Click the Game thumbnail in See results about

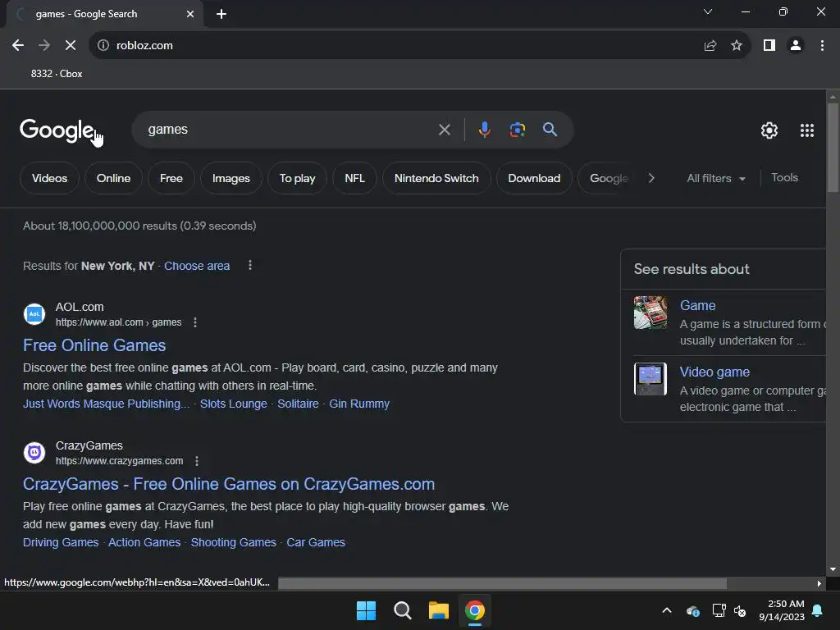[x=651, y=313]
